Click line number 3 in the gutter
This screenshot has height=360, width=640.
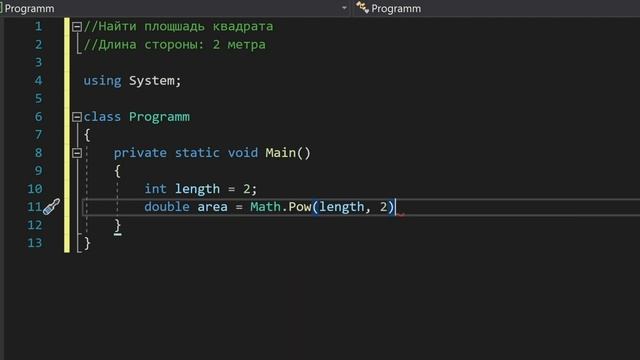click(38, 62)
